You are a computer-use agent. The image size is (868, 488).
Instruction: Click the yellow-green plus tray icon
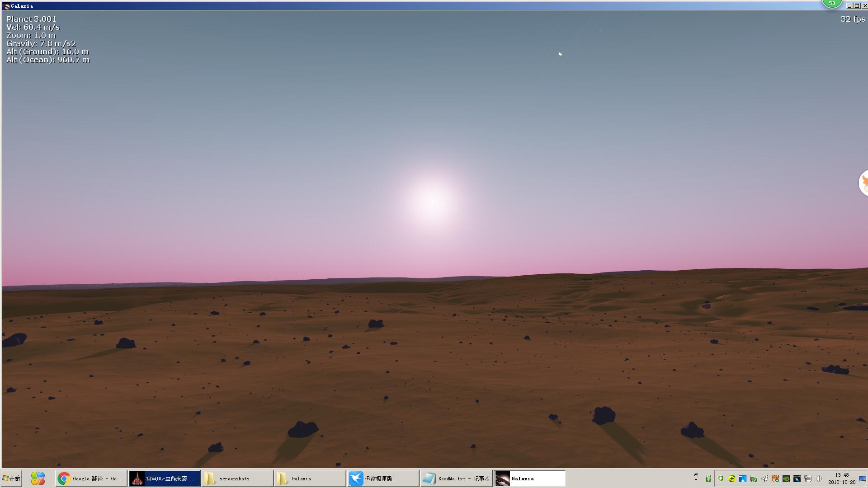click(x=731, y=479)
